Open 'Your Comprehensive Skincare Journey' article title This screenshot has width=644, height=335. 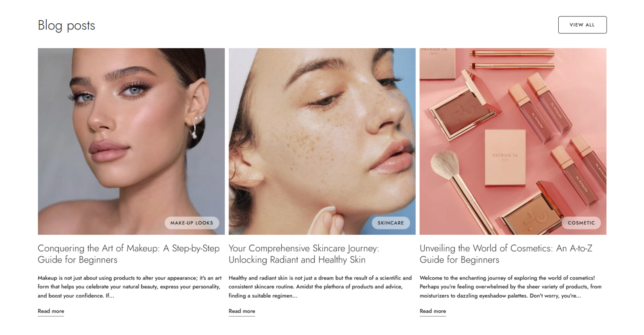pos(304,254)
